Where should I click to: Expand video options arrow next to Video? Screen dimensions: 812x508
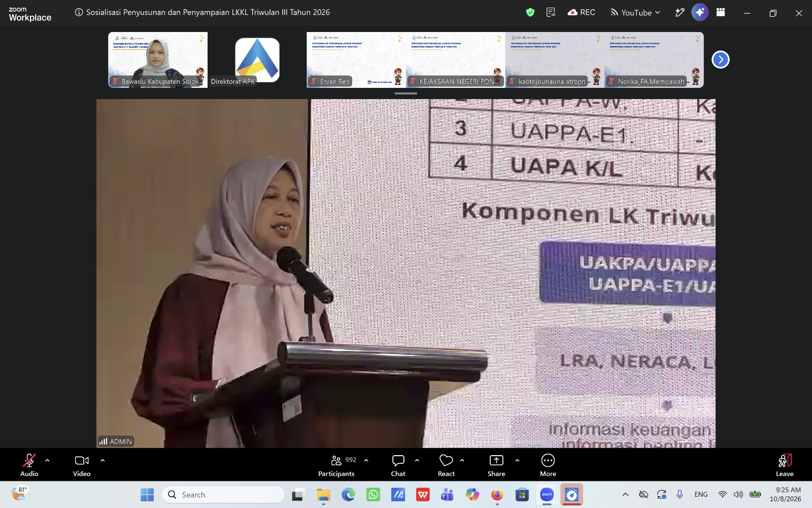[103, 460]
